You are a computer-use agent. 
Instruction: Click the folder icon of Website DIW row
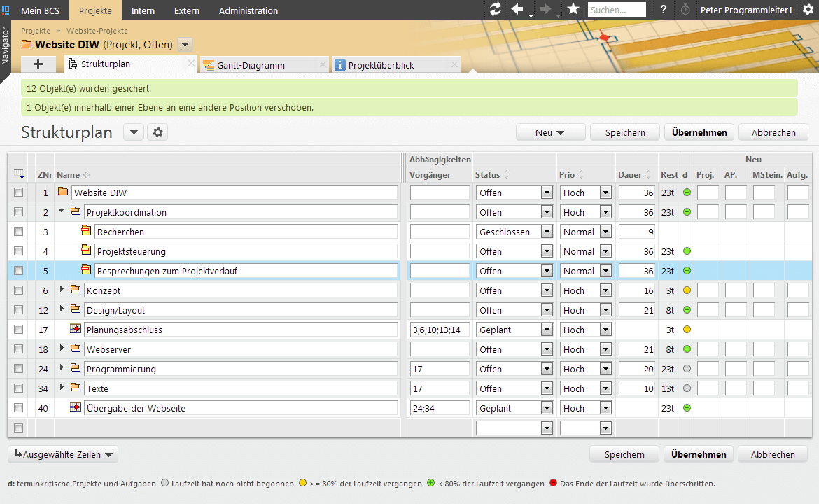(63, 191)
